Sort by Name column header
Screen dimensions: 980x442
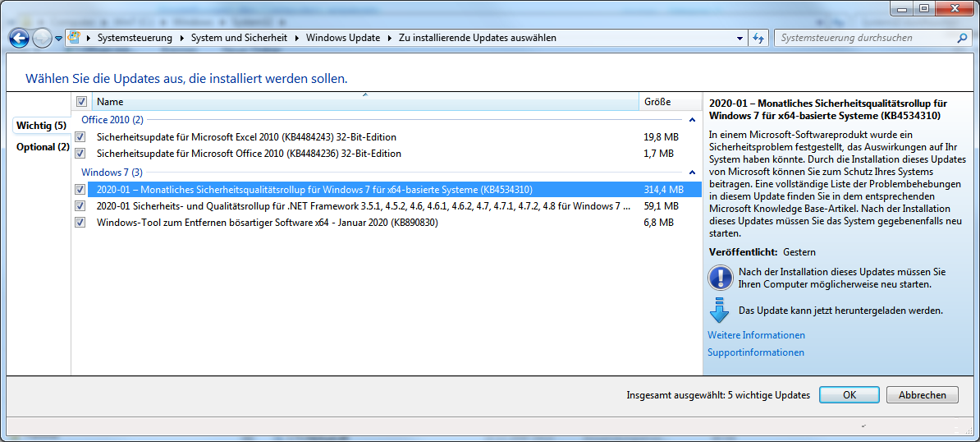click(x=365, y=101)
